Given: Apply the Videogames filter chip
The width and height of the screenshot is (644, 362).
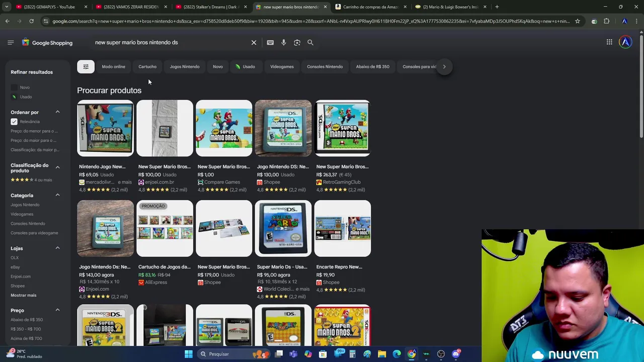Looking at the screenshot, I should click(282, 66).
